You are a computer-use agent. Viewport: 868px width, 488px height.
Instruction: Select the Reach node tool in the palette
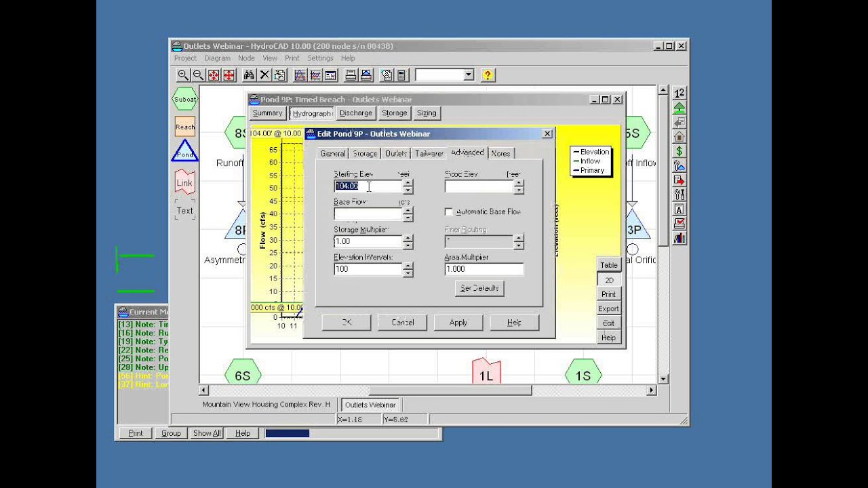coord(184,127)
